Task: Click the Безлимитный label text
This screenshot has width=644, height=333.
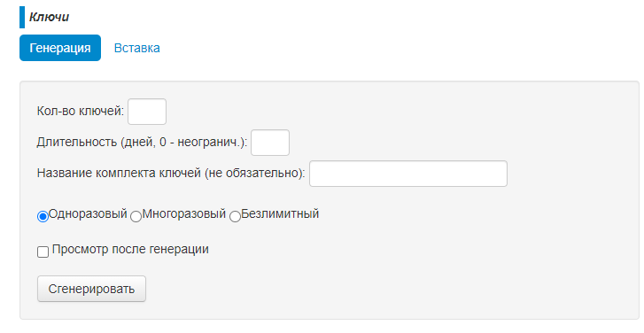Action: pyautogui.click(x=280, y=214)
